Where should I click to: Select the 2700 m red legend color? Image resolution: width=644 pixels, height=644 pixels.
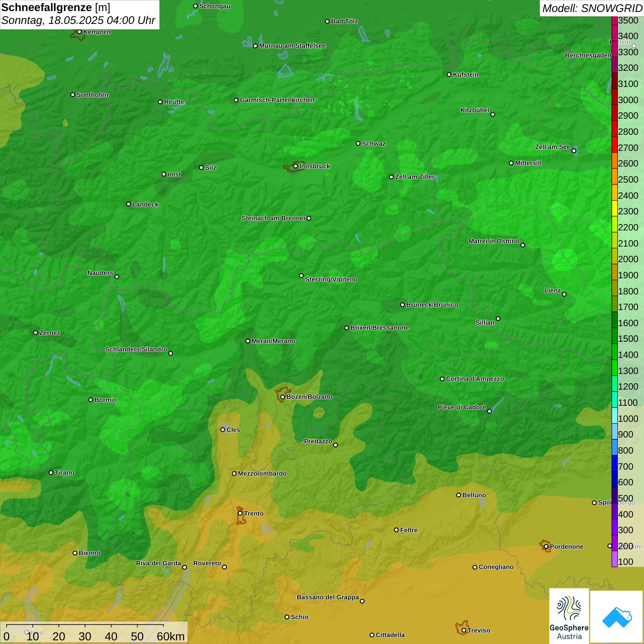tap(615, 144)
